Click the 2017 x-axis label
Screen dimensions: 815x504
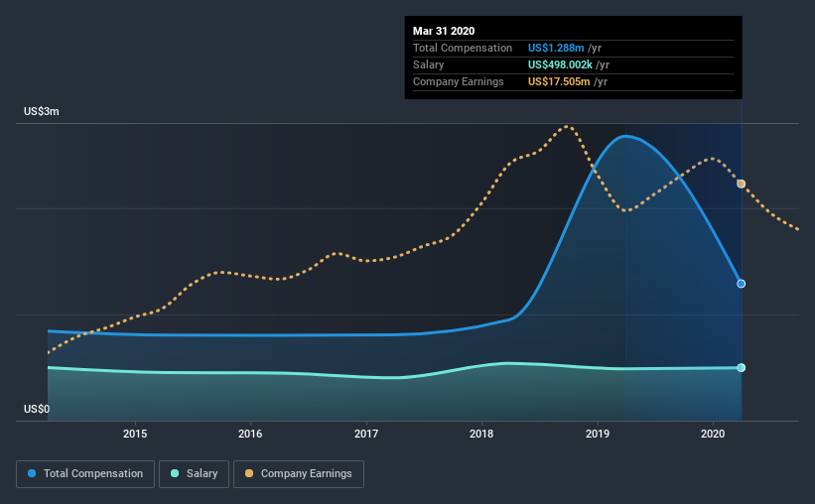366,434
